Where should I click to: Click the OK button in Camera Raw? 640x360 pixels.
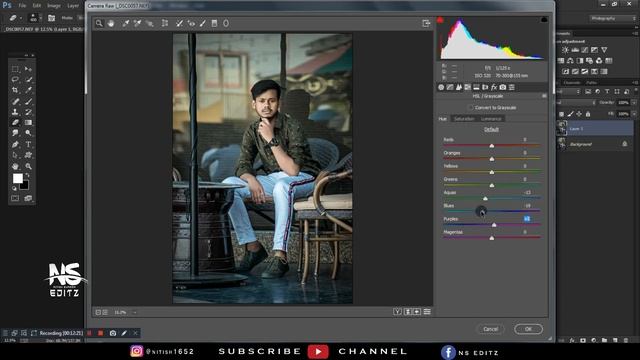[x=528, y=329]
